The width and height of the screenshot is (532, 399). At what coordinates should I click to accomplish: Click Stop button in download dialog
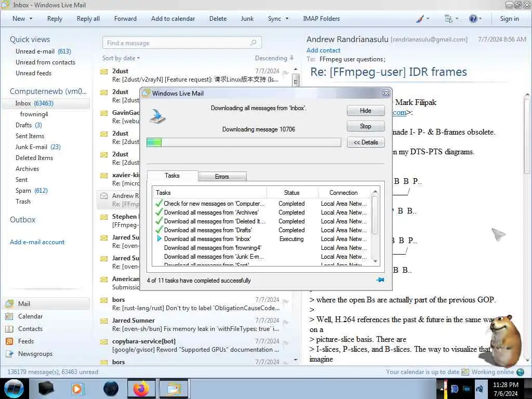point(365,126)
